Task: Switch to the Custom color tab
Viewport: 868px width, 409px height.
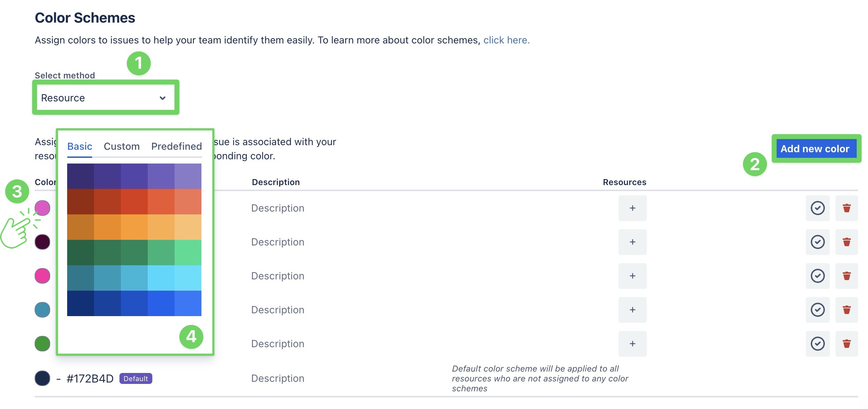Action: coord(122,146)
